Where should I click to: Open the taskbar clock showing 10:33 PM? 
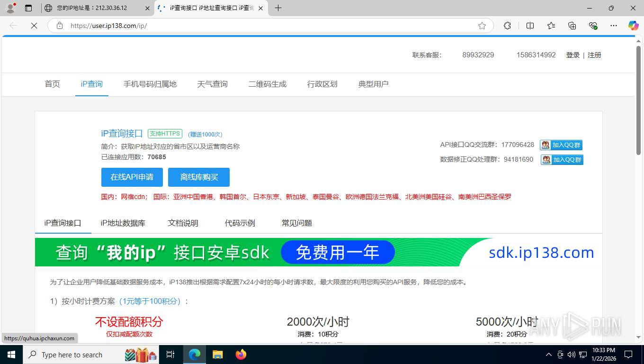click(603, 355)
